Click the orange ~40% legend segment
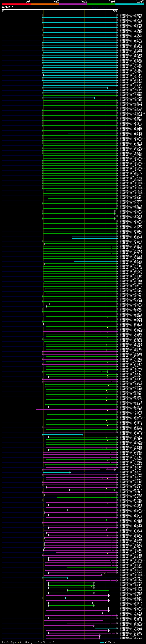The image size is (146, 644). click(45, 4)
